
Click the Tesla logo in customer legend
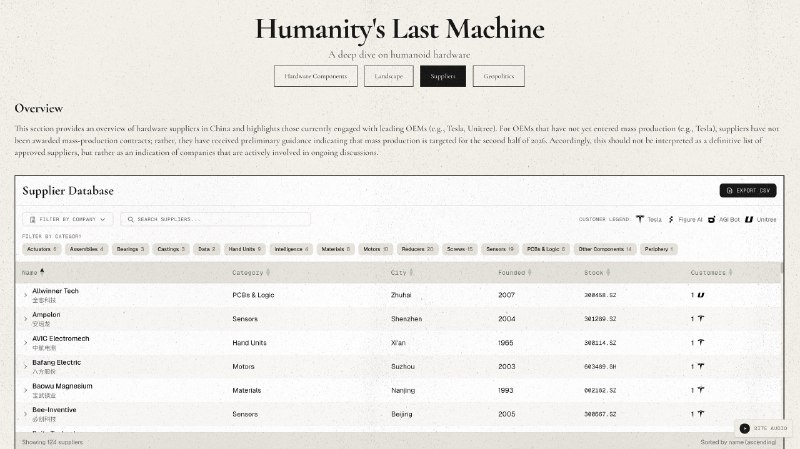640,219
